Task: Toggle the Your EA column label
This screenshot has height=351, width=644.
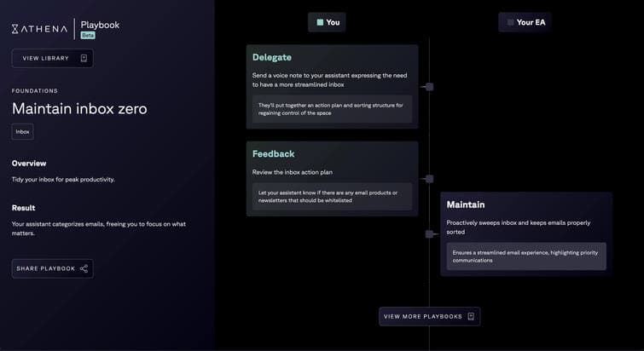Action: coord(525,22)
